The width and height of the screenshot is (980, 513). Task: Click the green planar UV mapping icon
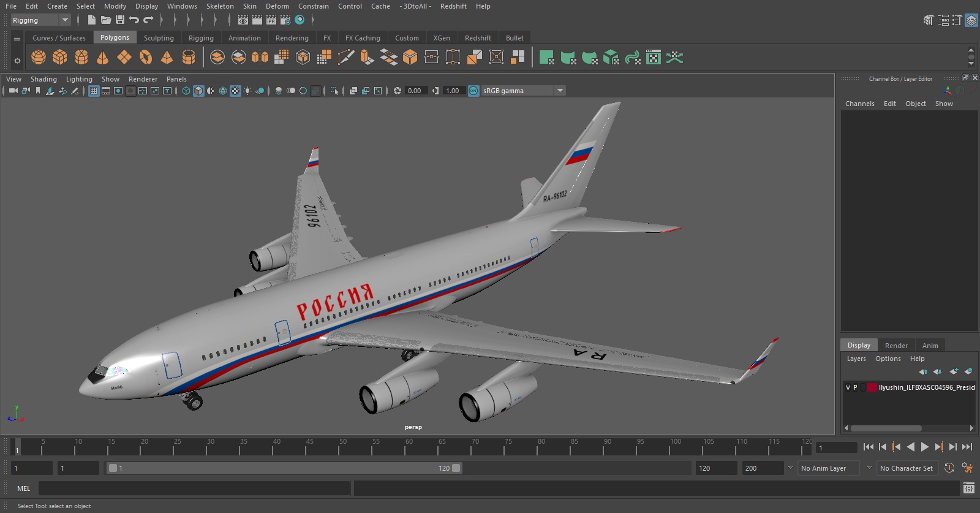tap(547, 58)
